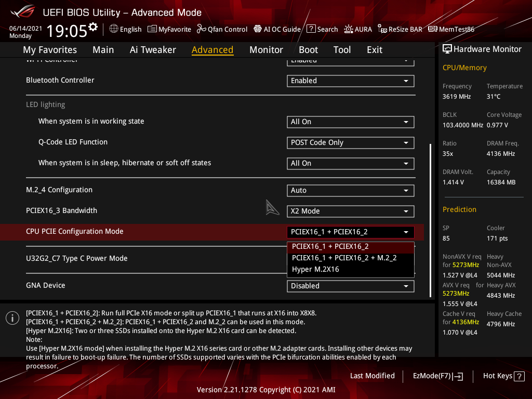532x399 pixels.
Task: Click the LED lighting section heading
Action: (x=46, y=104)
